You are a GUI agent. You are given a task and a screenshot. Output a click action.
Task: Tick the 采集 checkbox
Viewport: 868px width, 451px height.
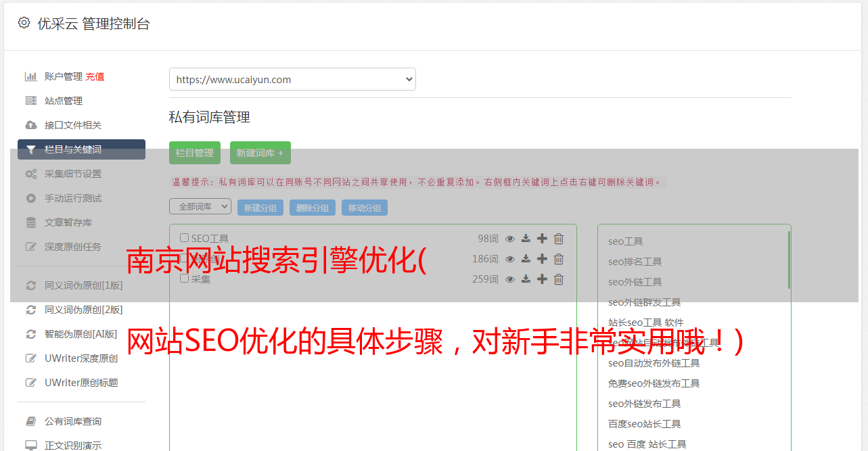tap(184, 278)
